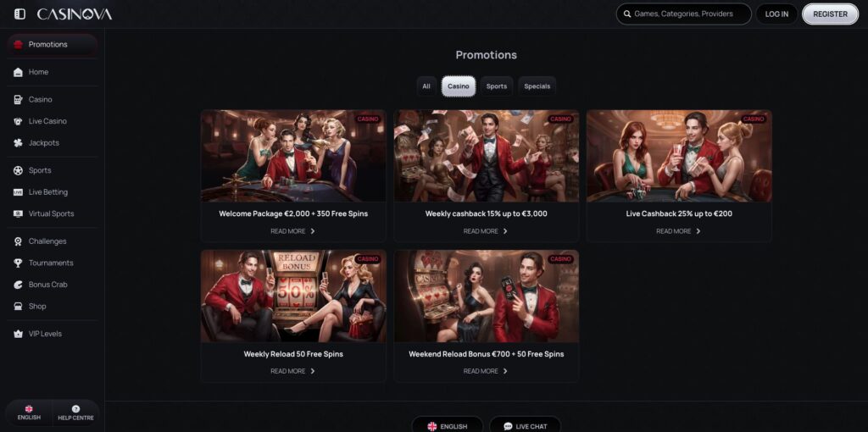The image size is (868, 432).
Task: Open VIP Levels page
Action: pos(52,334)
